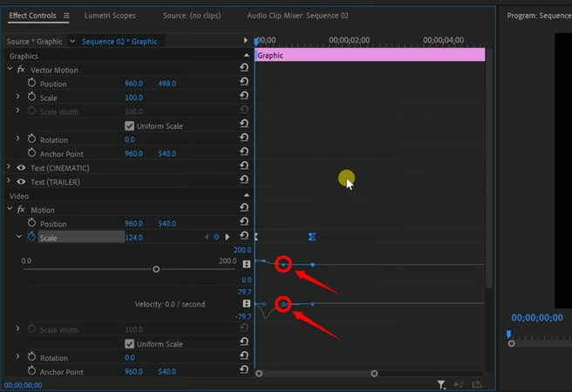Uncheck Uniform Scale under Vector Motion
This screenshot has height=392, width=572.
click(x=130, y=125)
